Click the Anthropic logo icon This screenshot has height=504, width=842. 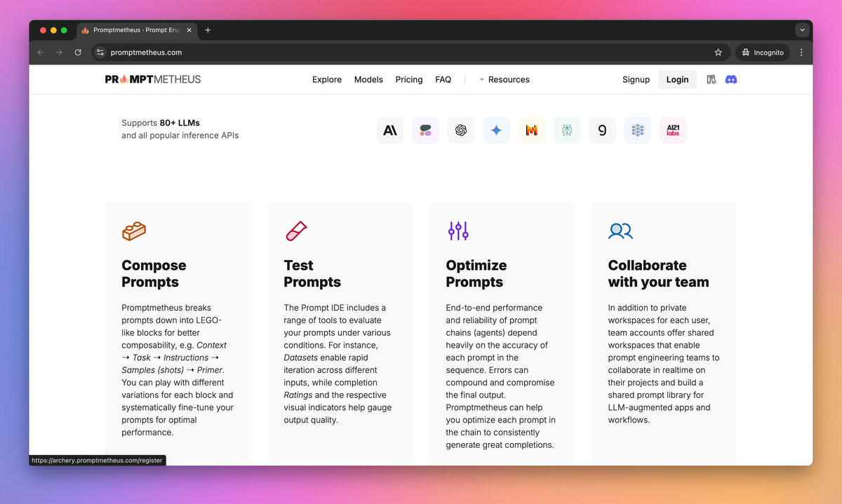coord(390,130)
